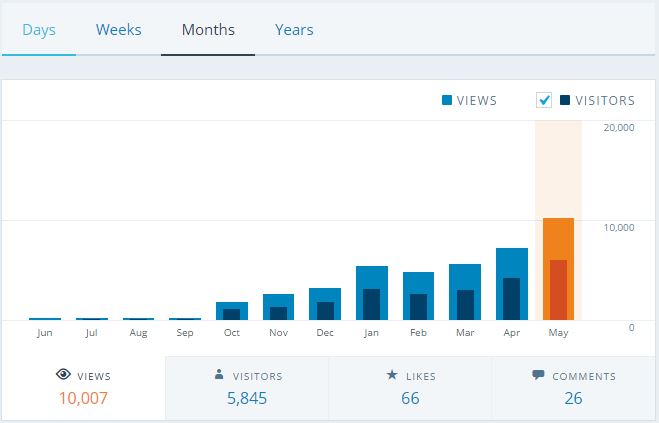Click the highlighted orange May bar
The image size is (659, 423).
(x=558, y=268)
